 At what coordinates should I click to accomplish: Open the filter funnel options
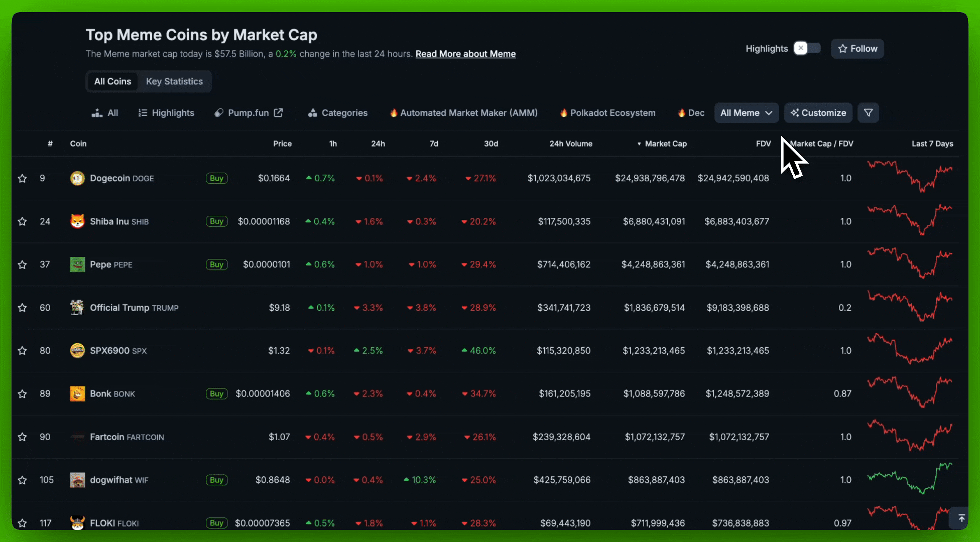(x=868, y=112)
